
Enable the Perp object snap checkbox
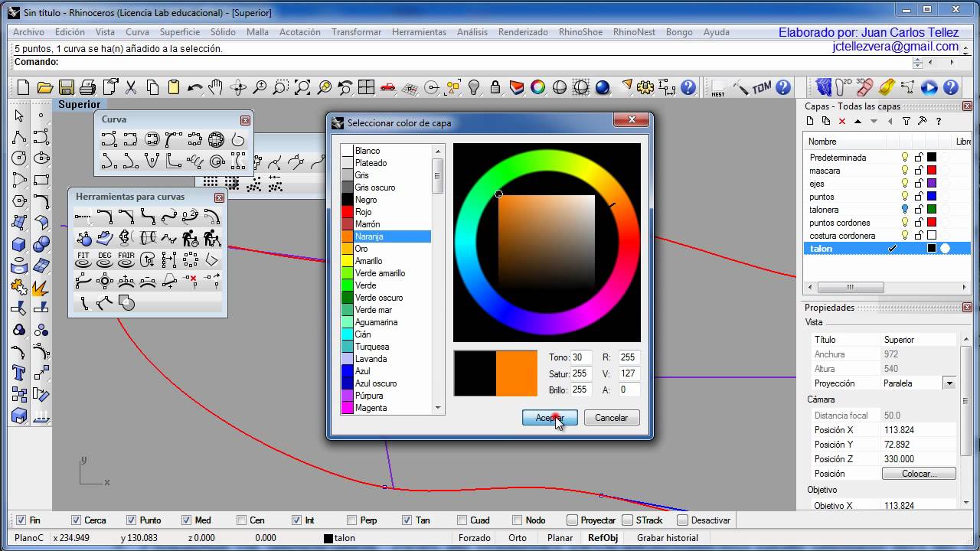[x=354, y=520]
